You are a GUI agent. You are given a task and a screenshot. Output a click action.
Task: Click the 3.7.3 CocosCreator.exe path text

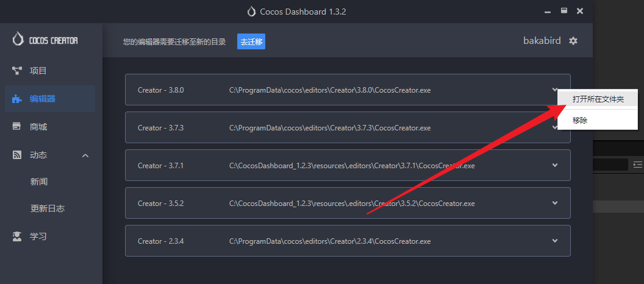click(x=330, y=128)
